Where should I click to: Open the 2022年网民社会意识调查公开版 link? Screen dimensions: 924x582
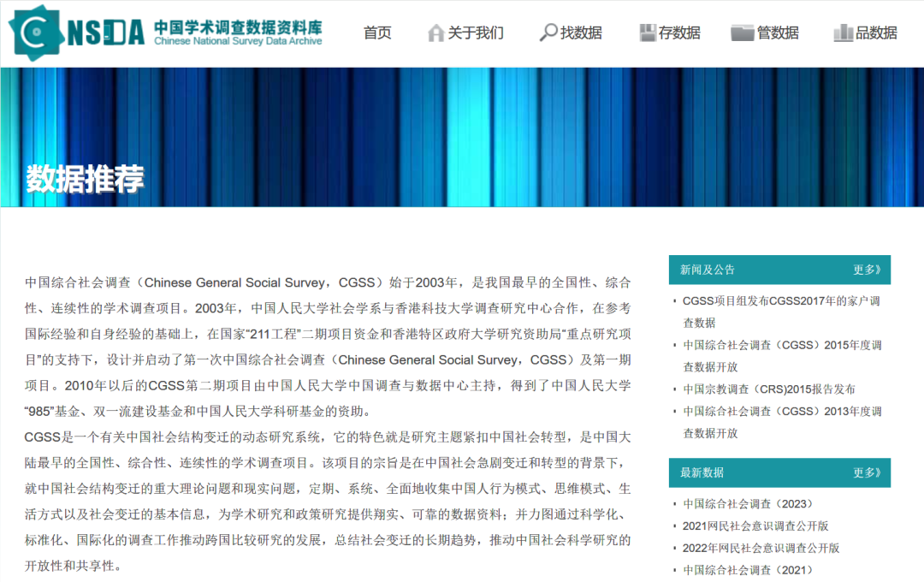(x=761, y=549)
